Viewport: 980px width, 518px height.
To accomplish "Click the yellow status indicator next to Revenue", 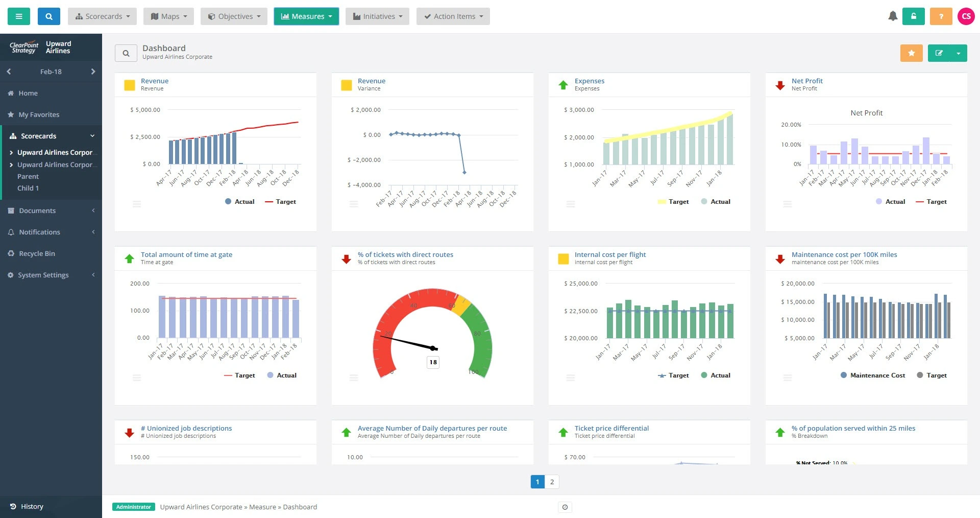I will pos(129,85).
